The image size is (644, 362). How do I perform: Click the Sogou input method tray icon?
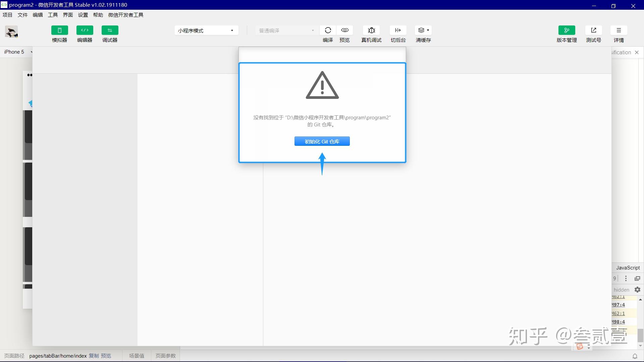tap(580, 347)
